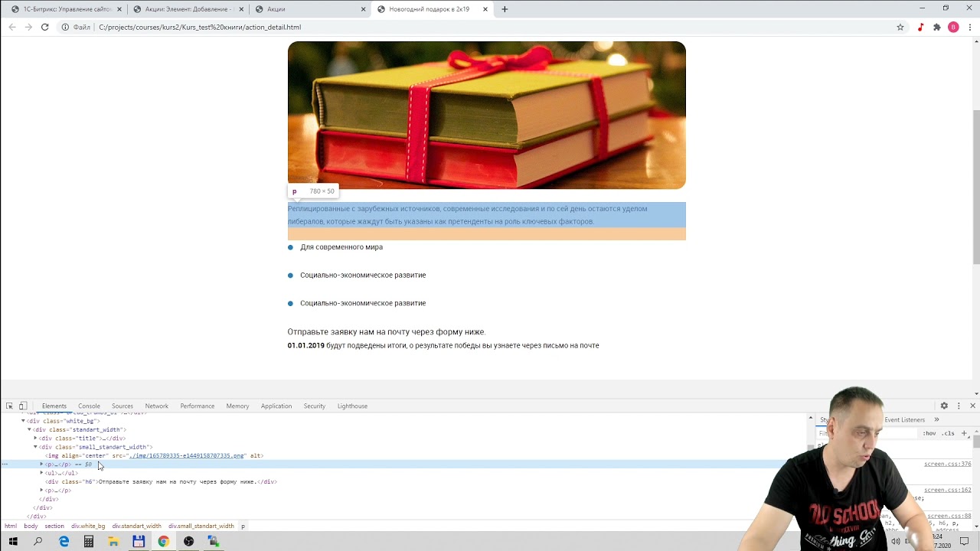980x551 pixels.
Task: Close the '1С-Битрикс: Управление сайтом' tab
Action: (x=119, y=9)
